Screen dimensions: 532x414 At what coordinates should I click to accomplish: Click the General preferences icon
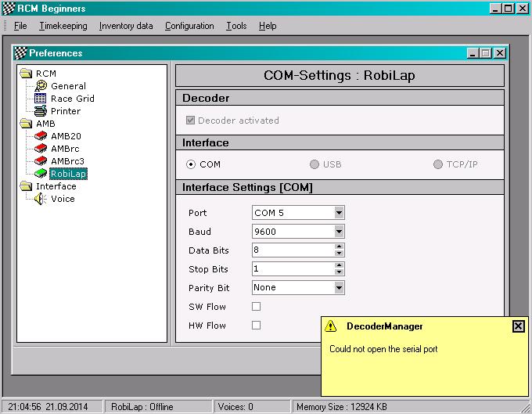pos(41,86)
